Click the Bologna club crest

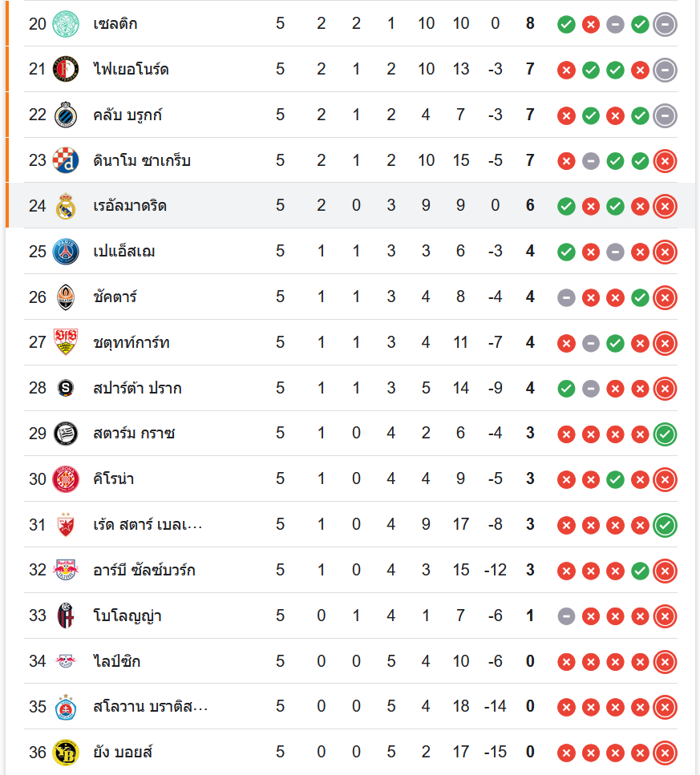66,616
